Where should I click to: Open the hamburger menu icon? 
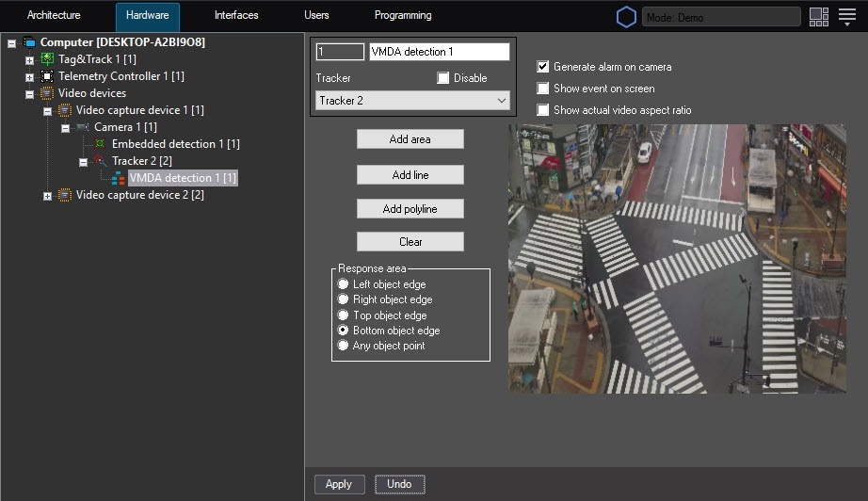tap(847, 17)
